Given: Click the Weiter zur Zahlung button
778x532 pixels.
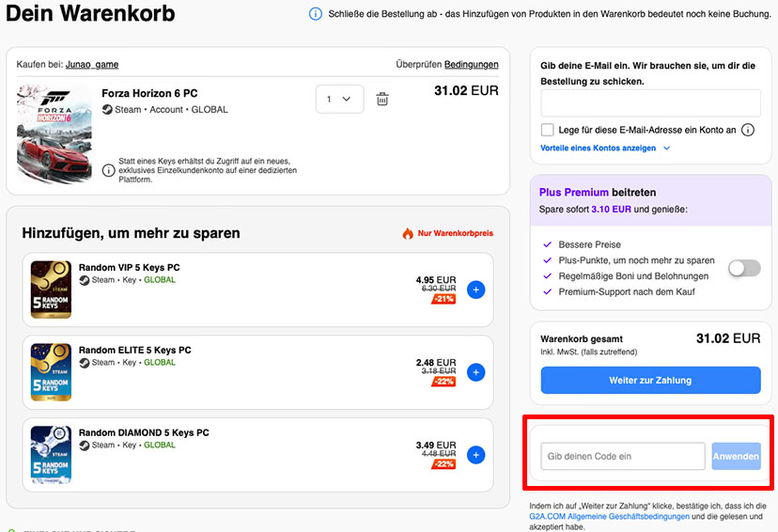Looking at the screenshot, I should click(x=650, y=380).
